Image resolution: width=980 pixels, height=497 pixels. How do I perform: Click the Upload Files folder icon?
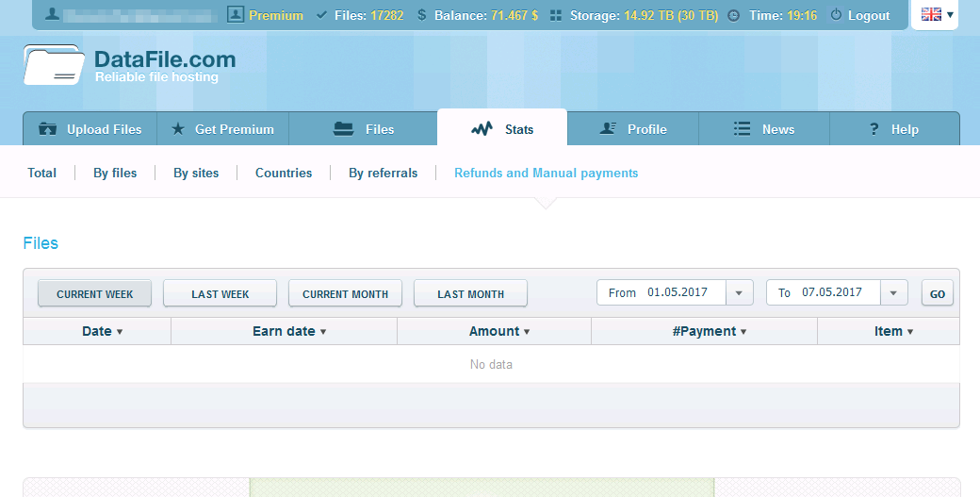[47, 129]
